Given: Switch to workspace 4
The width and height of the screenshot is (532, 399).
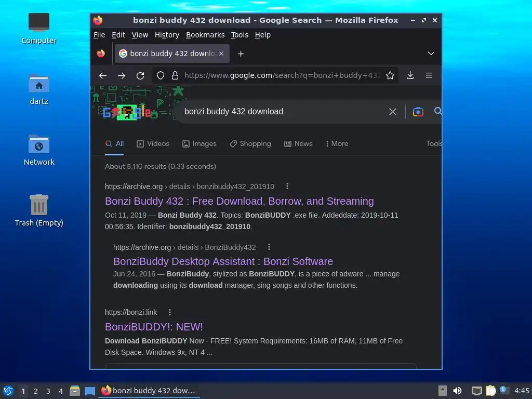Looking at the screenshot, I should [x=61, y=391].
